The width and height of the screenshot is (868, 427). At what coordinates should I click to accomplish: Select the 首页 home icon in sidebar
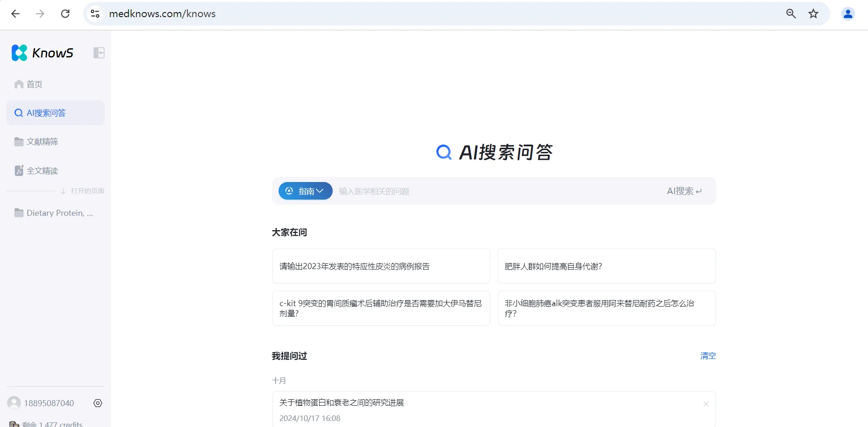tap(19, 84)
